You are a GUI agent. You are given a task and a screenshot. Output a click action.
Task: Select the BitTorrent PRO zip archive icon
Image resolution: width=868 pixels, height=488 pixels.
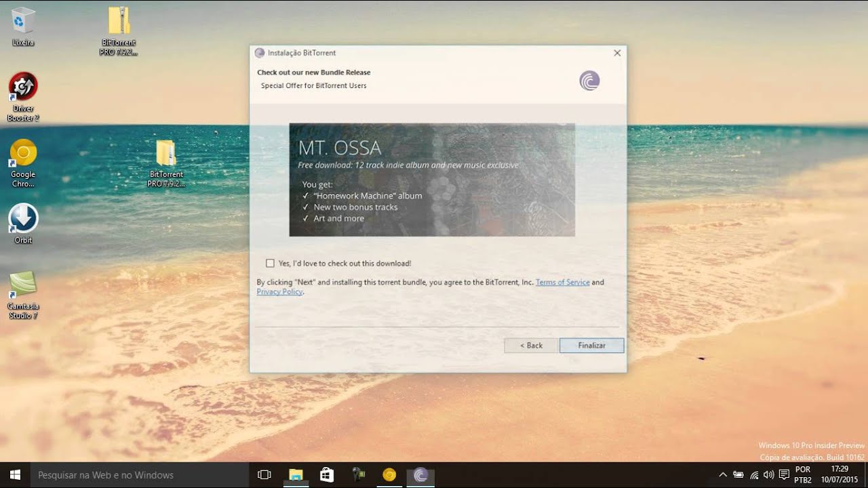[x=119, y=30]
